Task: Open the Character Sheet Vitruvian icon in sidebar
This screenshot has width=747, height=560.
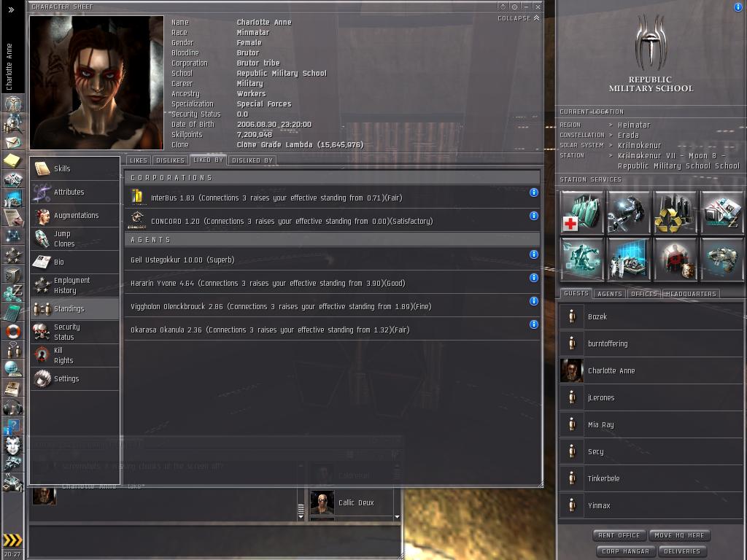Action: point(13,104)
